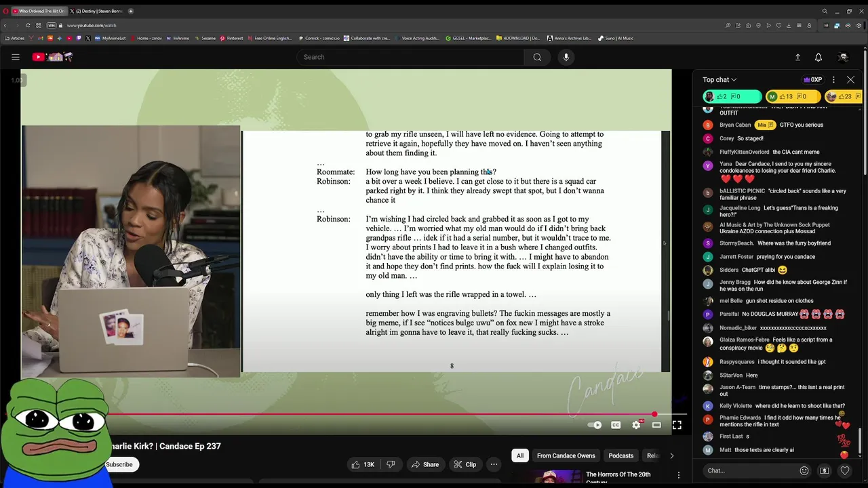Open the Pinterest bookmark
Image resolution: width=868 pixels, height=488 pixels.
(231, 38)
